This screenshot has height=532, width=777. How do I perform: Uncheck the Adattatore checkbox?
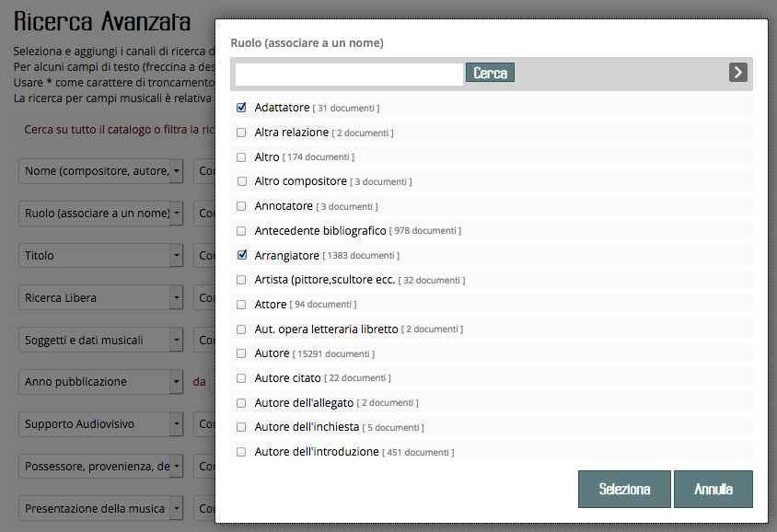click(241, 108)
